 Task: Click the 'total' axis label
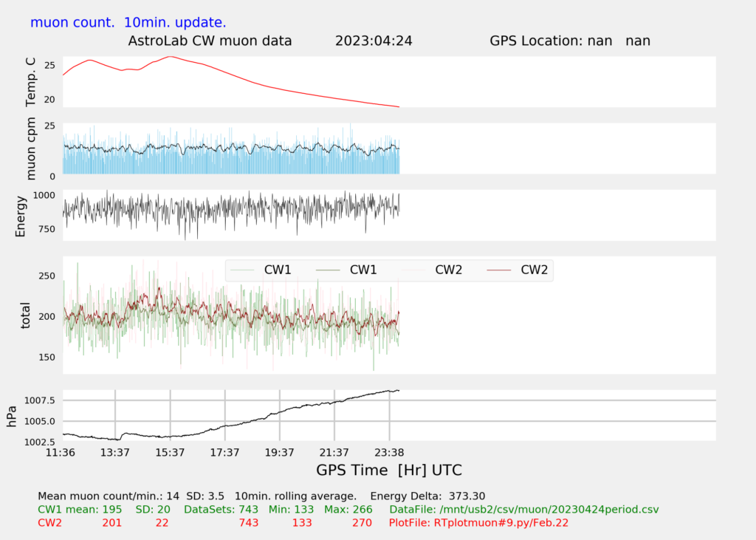point(25,315)
